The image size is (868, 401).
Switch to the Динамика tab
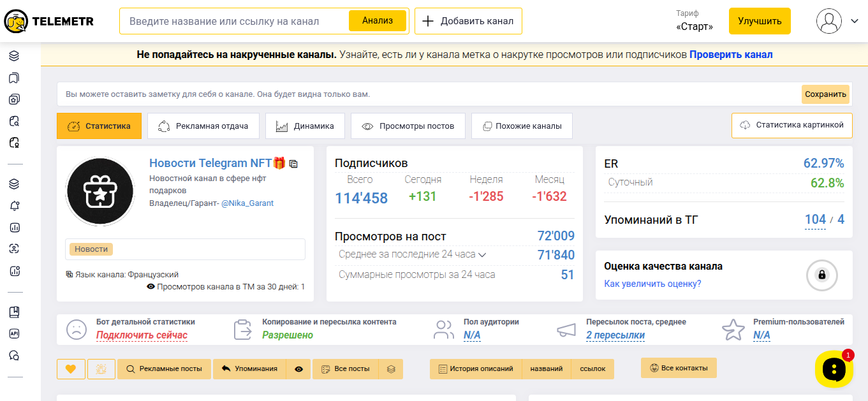click(305, 126)
